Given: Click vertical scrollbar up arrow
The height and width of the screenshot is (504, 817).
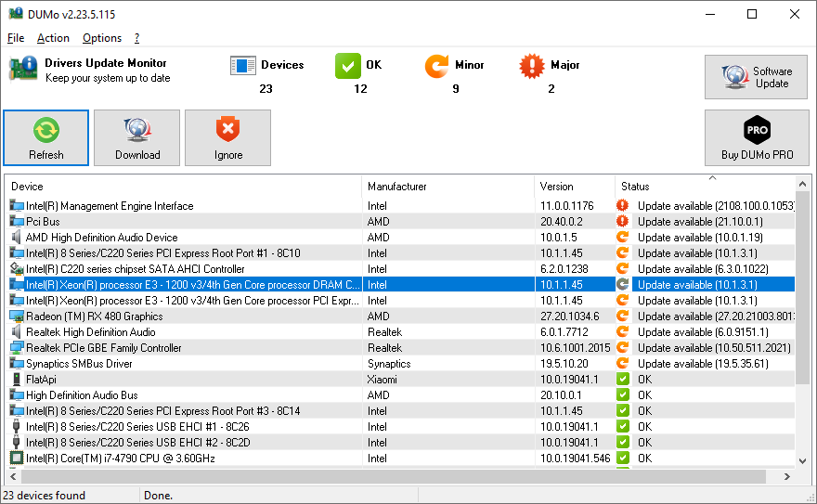Looking at the screenshot, I should click(802, 184).
